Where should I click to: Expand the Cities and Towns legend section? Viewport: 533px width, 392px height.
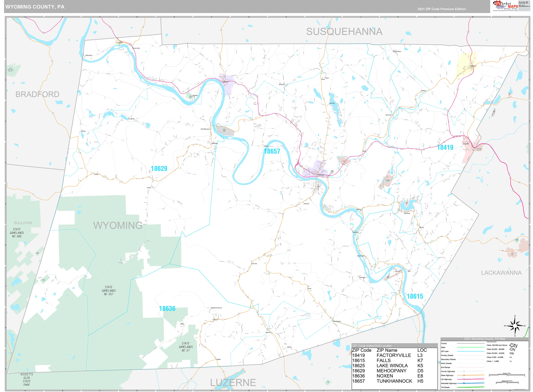click(x=492, y=342)
